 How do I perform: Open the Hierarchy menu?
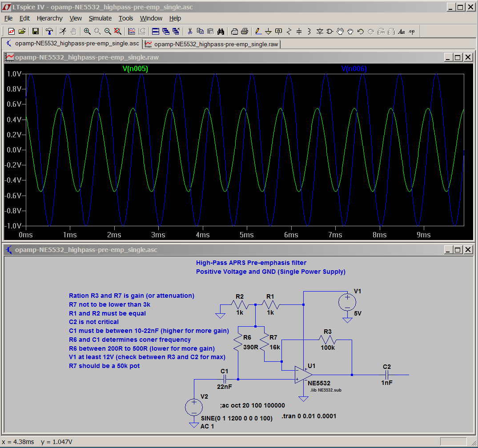(x=50, y=18)
